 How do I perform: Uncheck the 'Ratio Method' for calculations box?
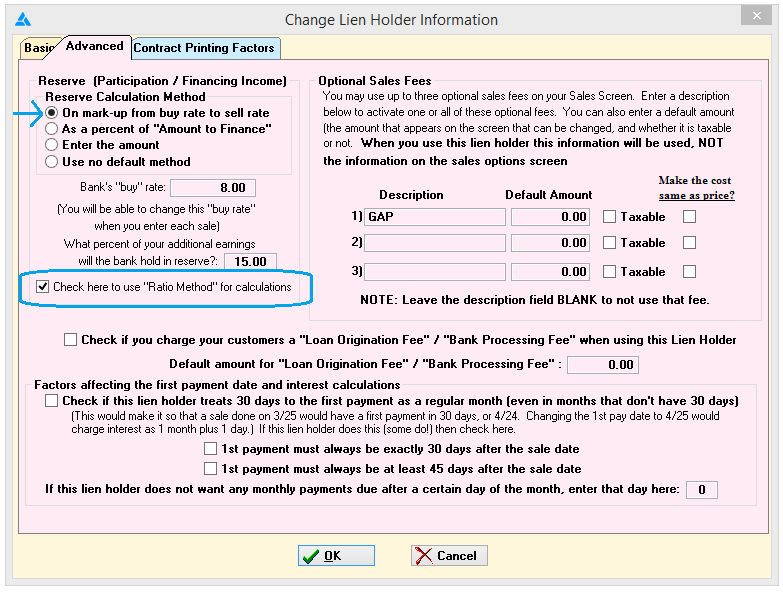coord(43,287)
